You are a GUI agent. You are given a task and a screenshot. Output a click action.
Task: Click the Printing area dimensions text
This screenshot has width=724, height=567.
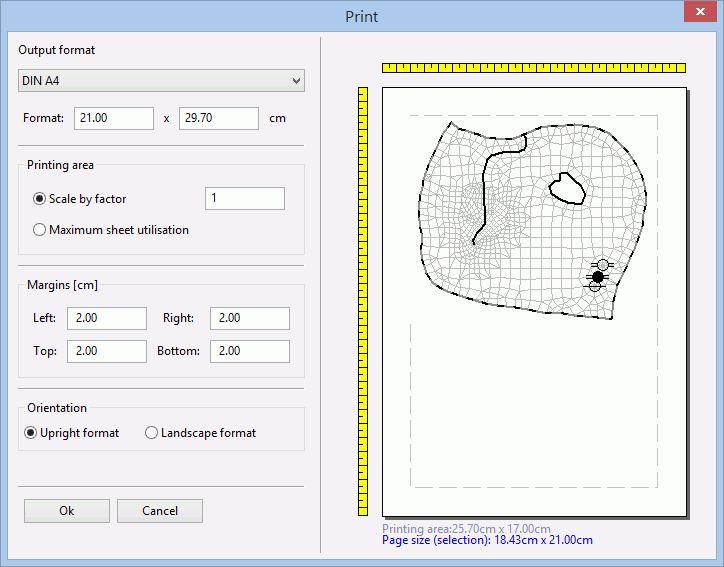[466, 529]
